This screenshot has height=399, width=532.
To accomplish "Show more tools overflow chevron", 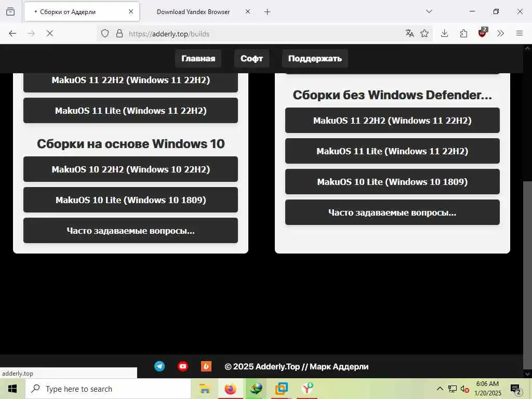I will tap(500, 33).
